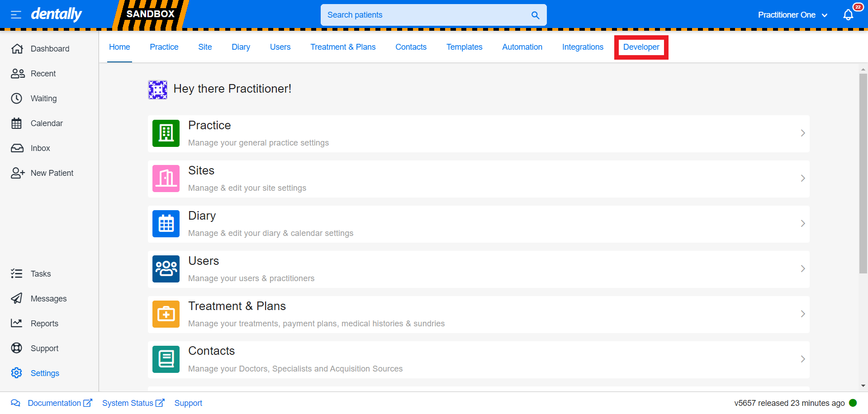
Task: Click the blue Diary calendar icon
Action: 166,224
